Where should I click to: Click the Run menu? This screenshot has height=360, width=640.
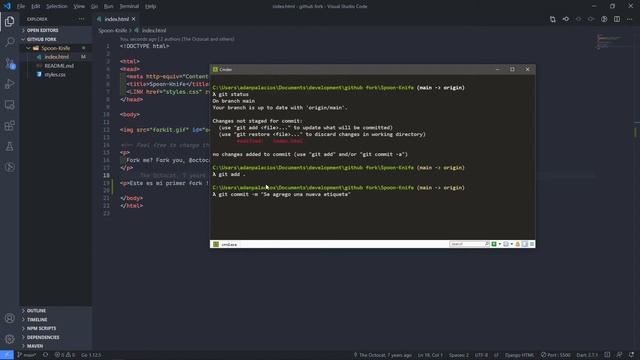pos(109,7)
